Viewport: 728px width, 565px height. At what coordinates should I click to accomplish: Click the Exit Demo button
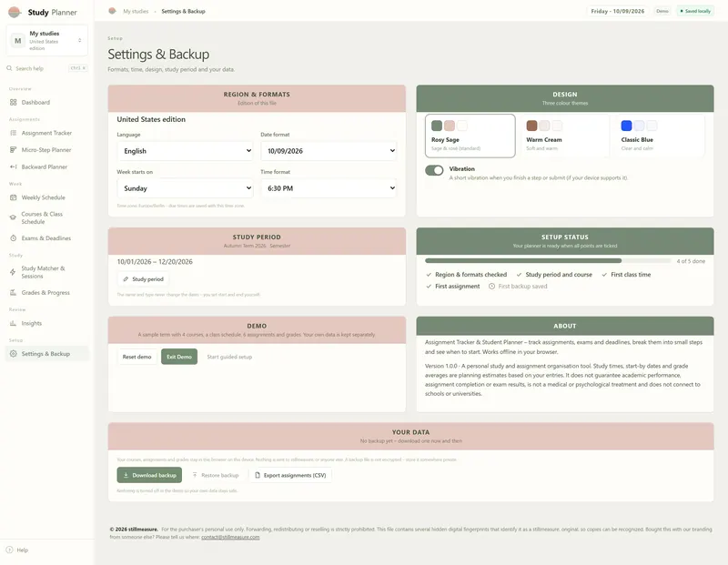click(x=179, y=357)
